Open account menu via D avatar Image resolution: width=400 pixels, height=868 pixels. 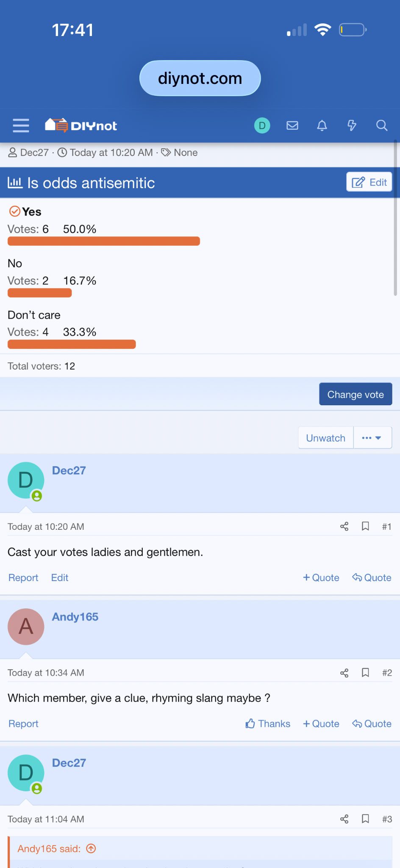point(262,125)
